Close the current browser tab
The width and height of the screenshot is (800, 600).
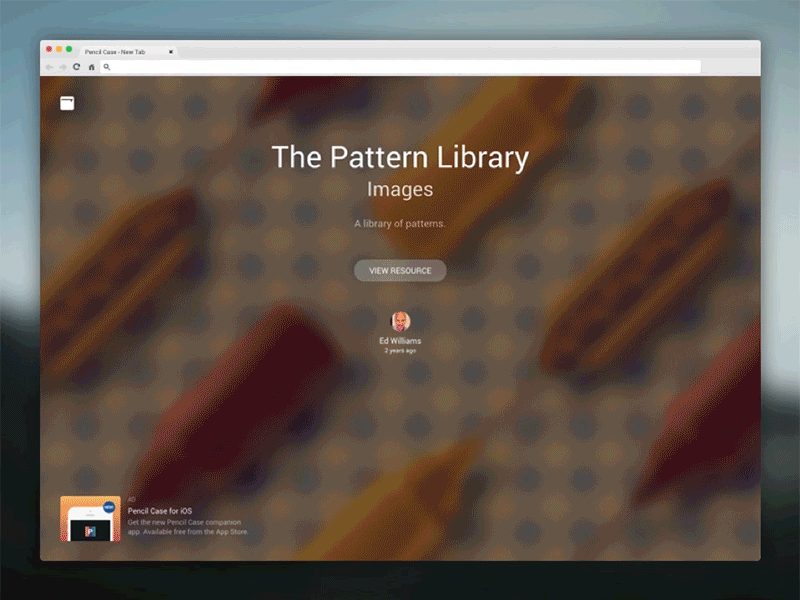coord(170,52)
